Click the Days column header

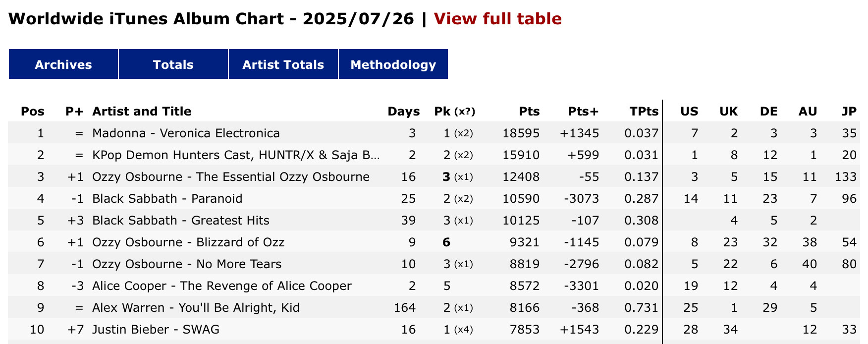pos(403,112)
